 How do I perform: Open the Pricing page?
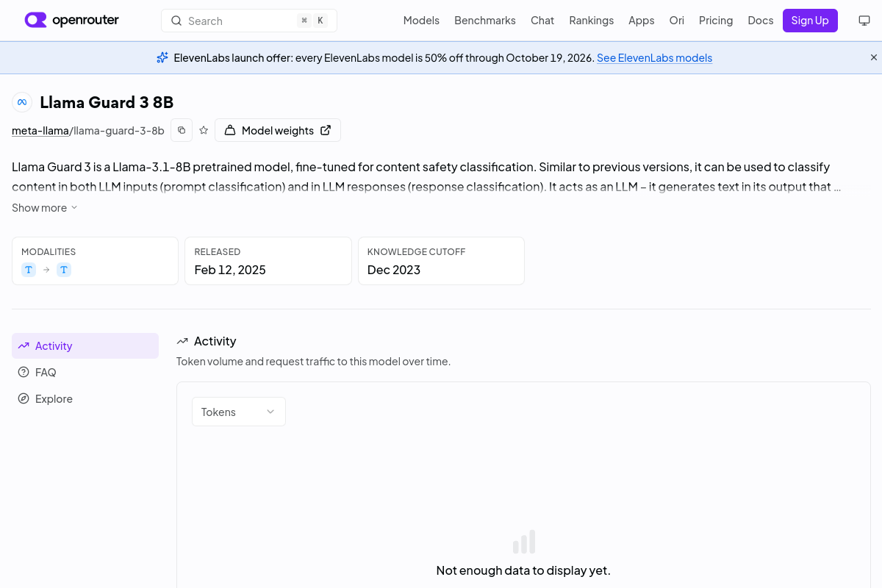(x=716, y=21)
